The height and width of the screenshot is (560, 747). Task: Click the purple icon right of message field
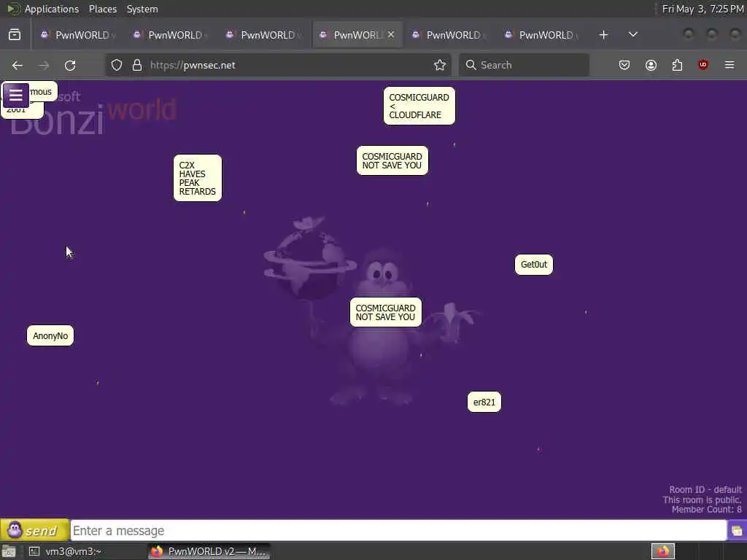[737, 531]
